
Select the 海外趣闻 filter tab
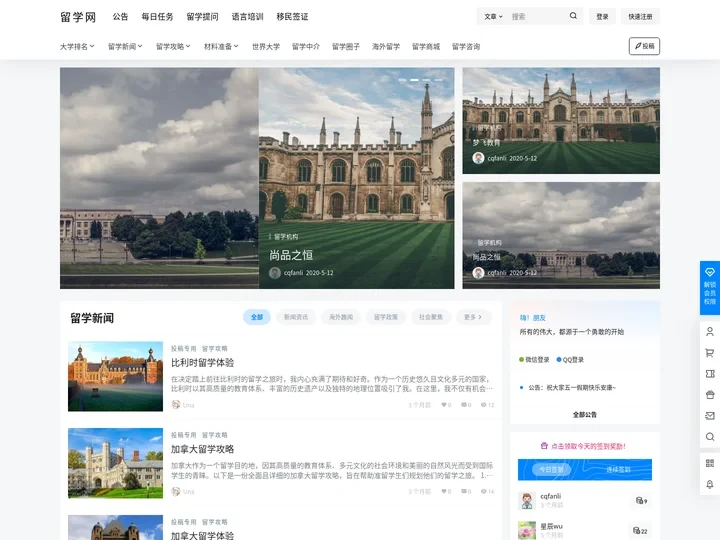[341, 317]
